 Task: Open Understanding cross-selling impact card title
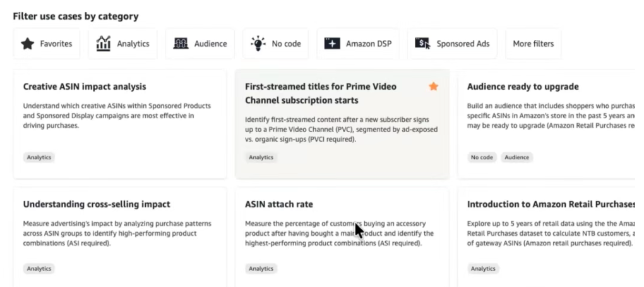97,204
